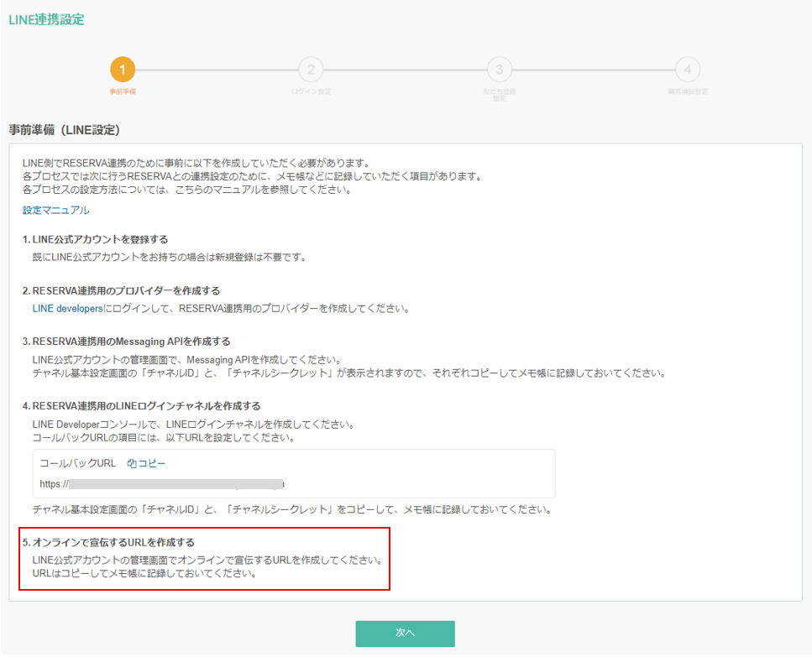The width and height of the screenshot is (812, 657).
Task: Click the ログイン設定 label under step 2
Action: click(x=311, y=91)
